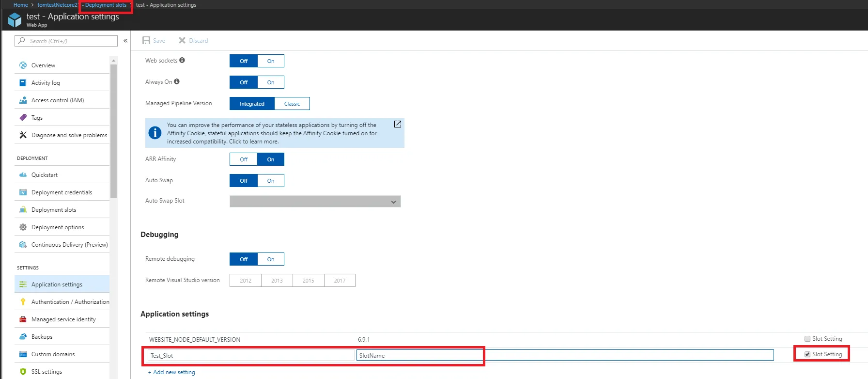The image size is (868, 379).
Task: Open SSL settings in the sidebar
Action: point(62,372)
